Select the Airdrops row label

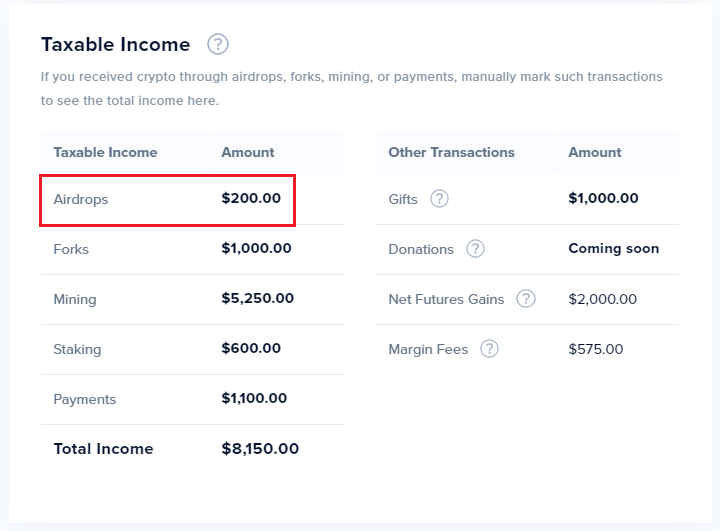point(81,199)
